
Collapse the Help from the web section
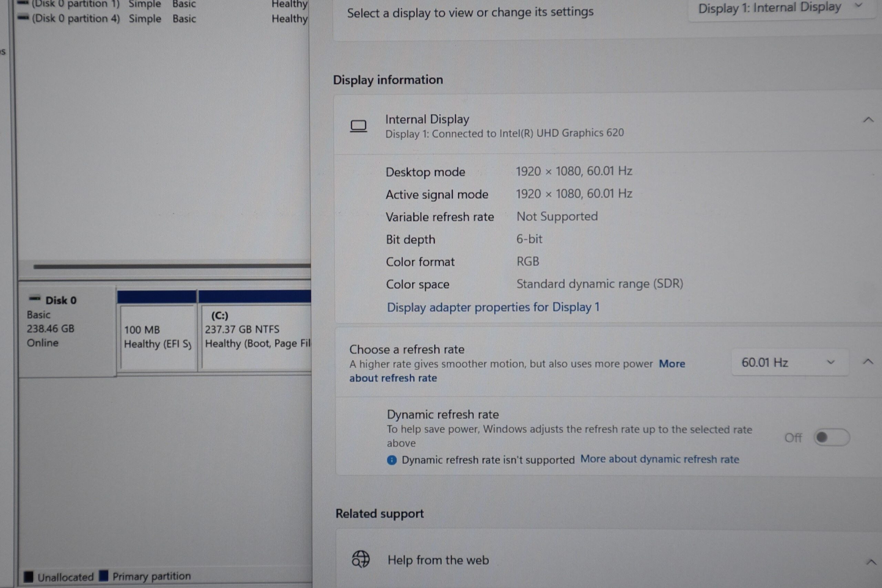coord(871,562)
